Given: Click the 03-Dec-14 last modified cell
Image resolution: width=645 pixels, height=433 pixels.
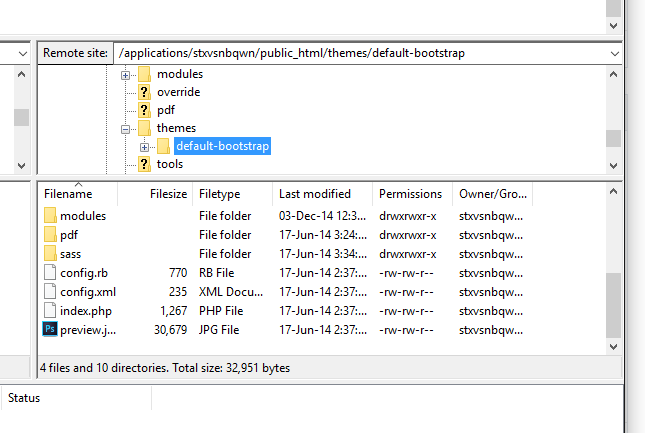Looking at the screenshot, I should click(x=322, y=216).
